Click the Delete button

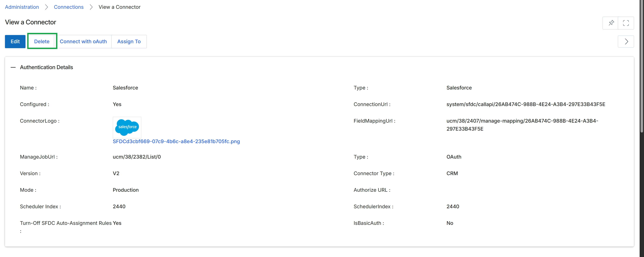42,42
